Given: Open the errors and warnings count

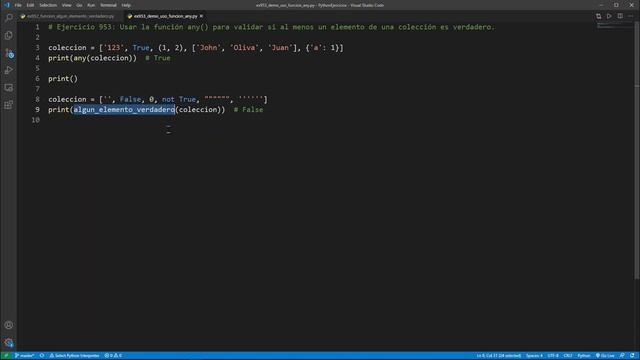Looking at the screenshot, I should point(113,356).
